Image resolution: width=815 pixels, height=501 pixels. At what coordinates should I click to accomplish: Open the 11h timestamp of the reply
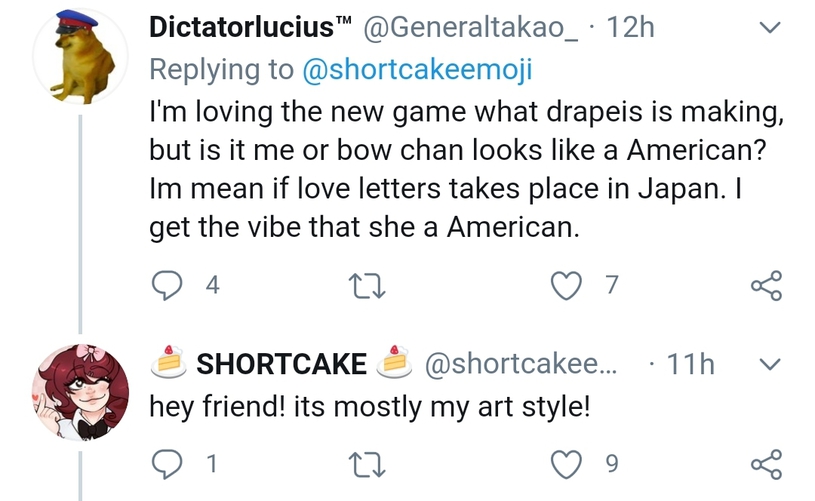coord(690,364)
